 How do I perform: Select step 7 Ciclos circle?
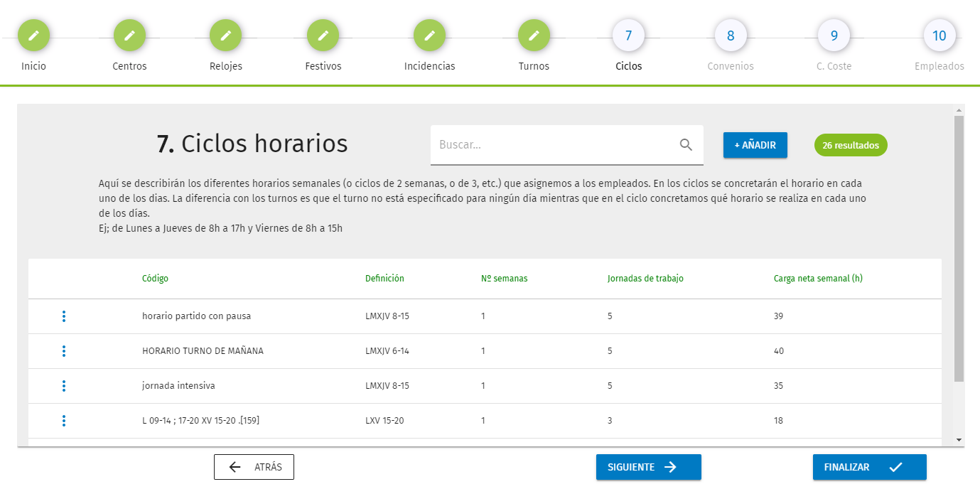(628, 36)
